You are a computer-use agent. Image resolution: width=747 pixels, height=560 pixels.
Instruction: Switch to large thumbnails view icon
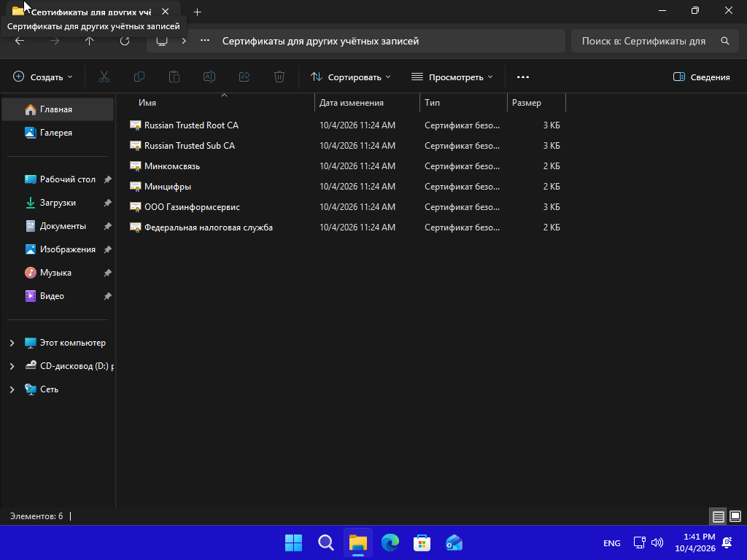[735, 516]
